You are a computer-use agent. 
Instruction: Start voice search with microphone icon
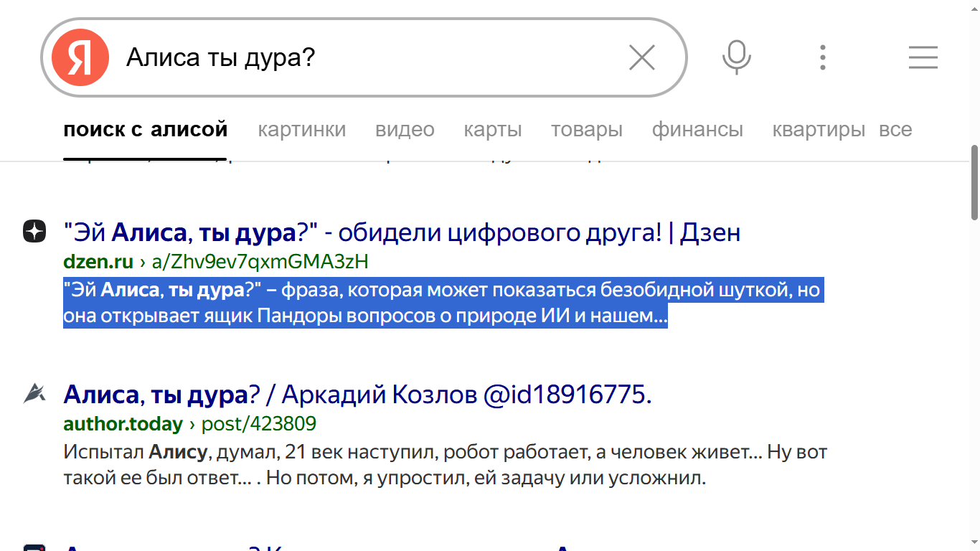(736, 57)
